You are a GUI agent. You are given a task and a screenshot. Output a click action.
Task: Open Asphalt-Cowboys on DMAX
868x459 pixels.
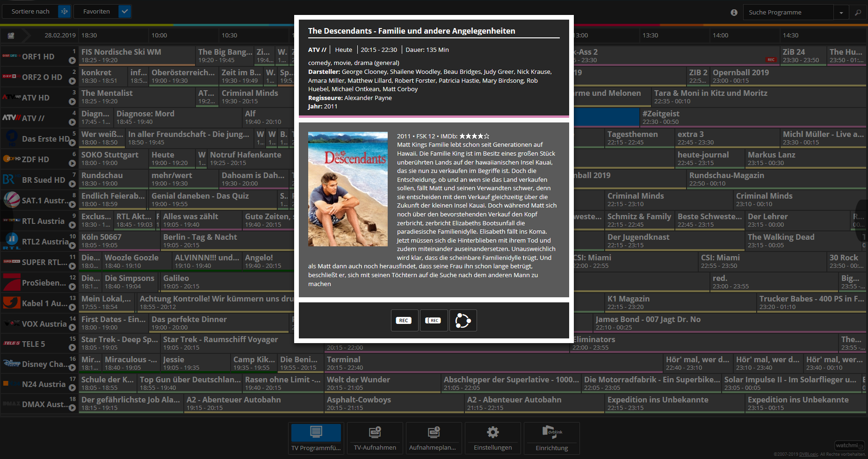(x=394, y=403)
